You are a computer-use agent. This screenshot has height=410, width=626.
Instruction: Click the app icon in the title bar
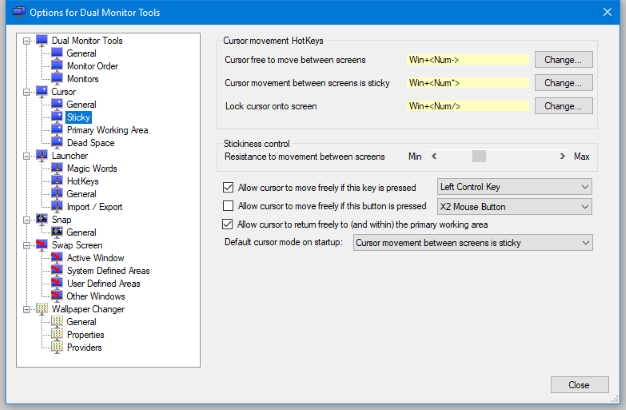[x=19, y=12]
